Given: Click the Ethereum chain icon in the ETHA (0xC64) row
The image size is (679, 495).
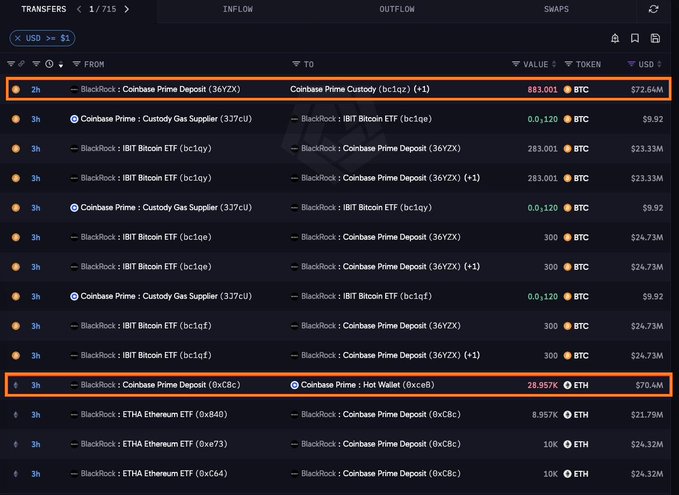Looking at the screenshot, I should [x=16, y=473].
